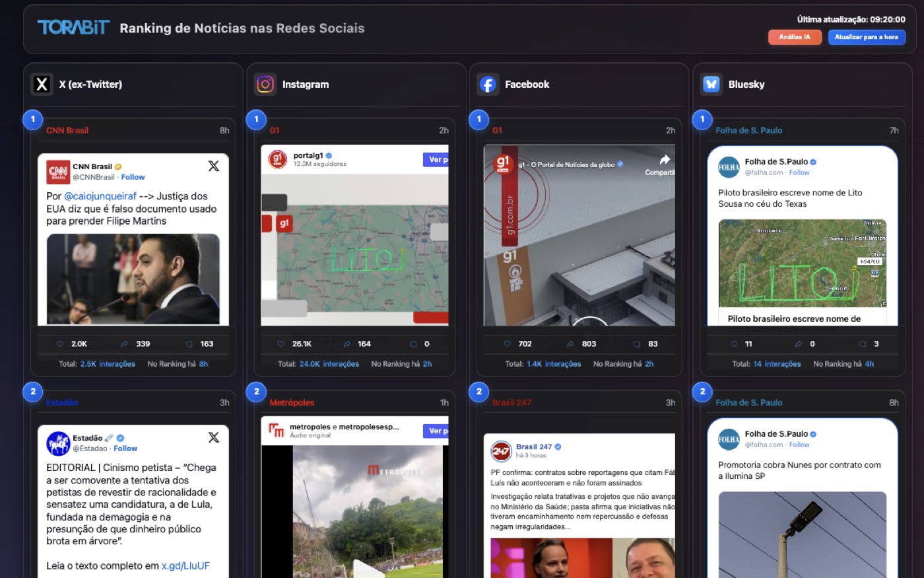Image resolution: width=924 pixels, height=578 pixels.
Task: Click the Metrópoles Instagram avatar
Action: [x=277, y=430]
